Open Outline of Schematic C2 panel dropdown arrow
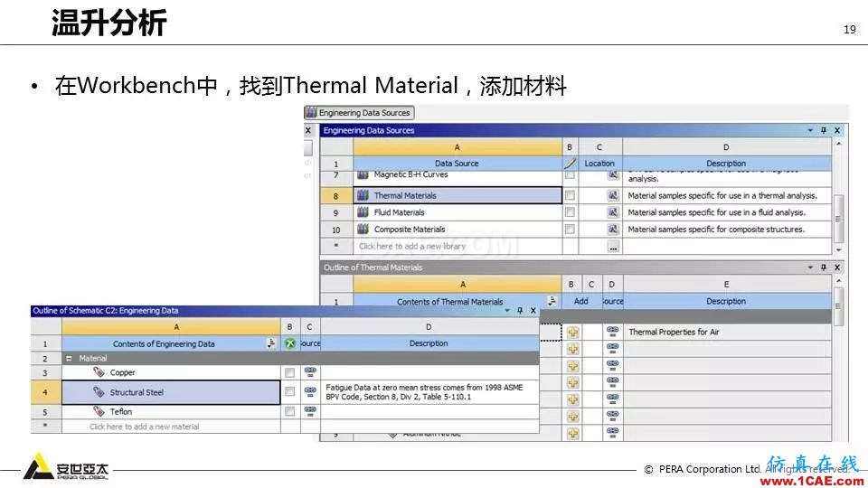868x488 pixels. point(507,310)
